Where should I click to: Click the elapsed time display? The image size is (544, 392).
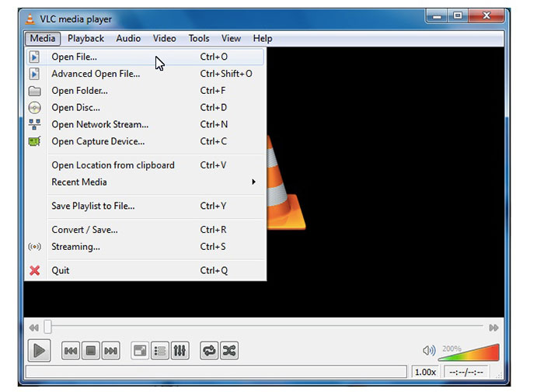click(x=466, y=373)
